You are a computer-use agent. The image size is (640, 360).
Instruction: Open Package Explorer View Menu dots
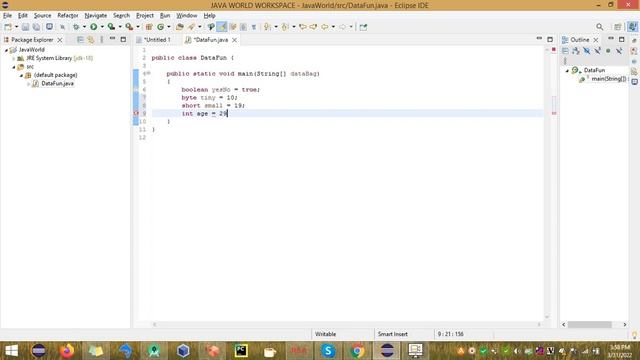click(x=102, y=40)
